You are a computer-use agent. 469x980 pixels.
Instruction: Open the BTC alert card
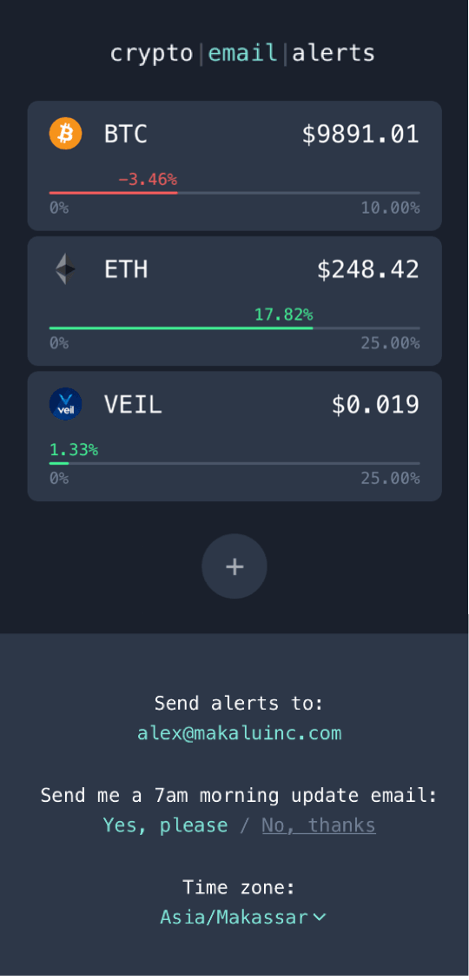click(x=234, y=166)
